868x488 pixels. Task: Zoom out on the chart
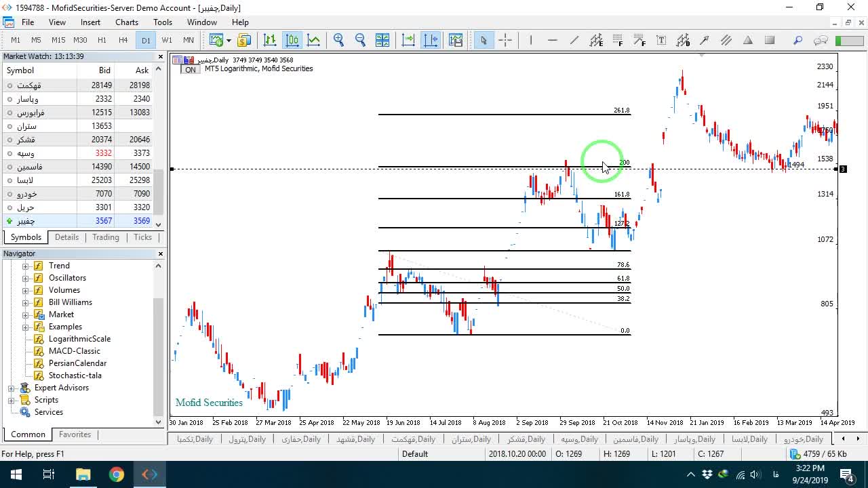(x=361, y=40)
